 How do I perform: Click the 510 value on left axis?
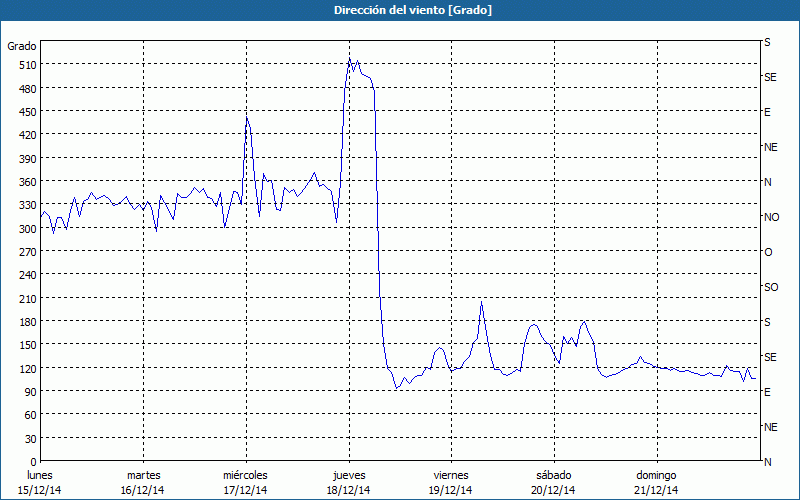point(27,65)
